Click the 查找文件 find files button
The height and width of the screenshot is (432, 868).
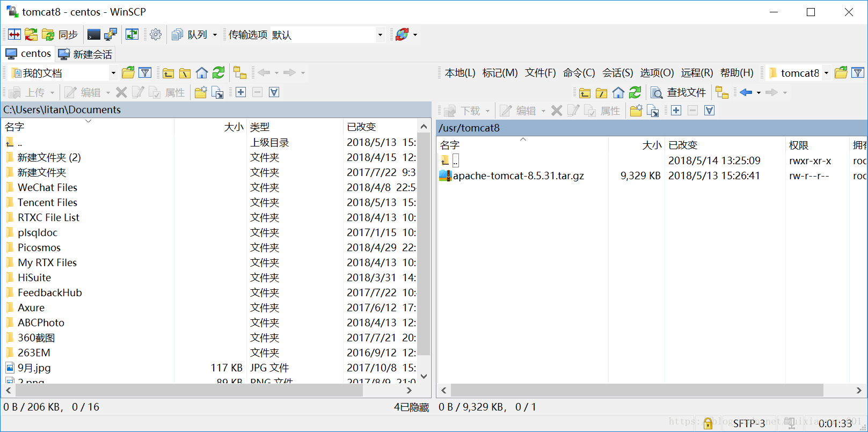pyautogui.click(x=679, y=92)
